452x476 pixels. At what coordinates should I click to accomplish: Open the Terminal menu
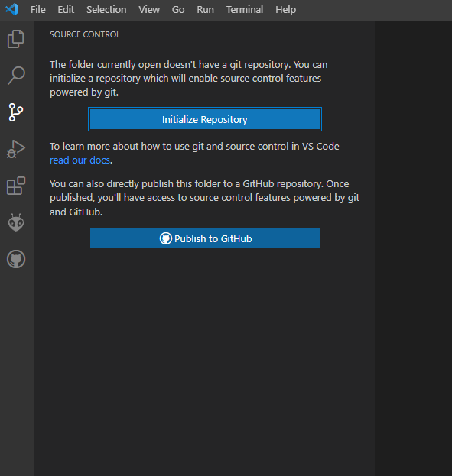point(245,10)
